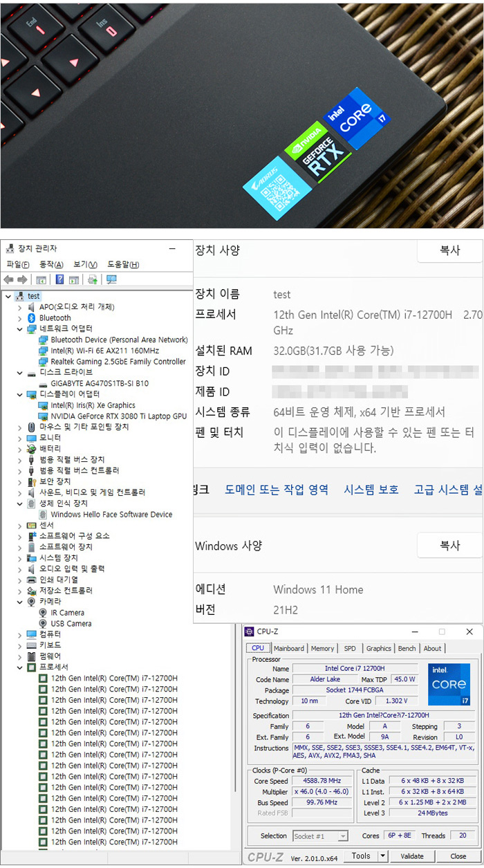The width and height of the screenshot is (484, 868).
Task: Select Realtek Gaming 2.5GbE Family Controller entry
Action: [118, 362]
